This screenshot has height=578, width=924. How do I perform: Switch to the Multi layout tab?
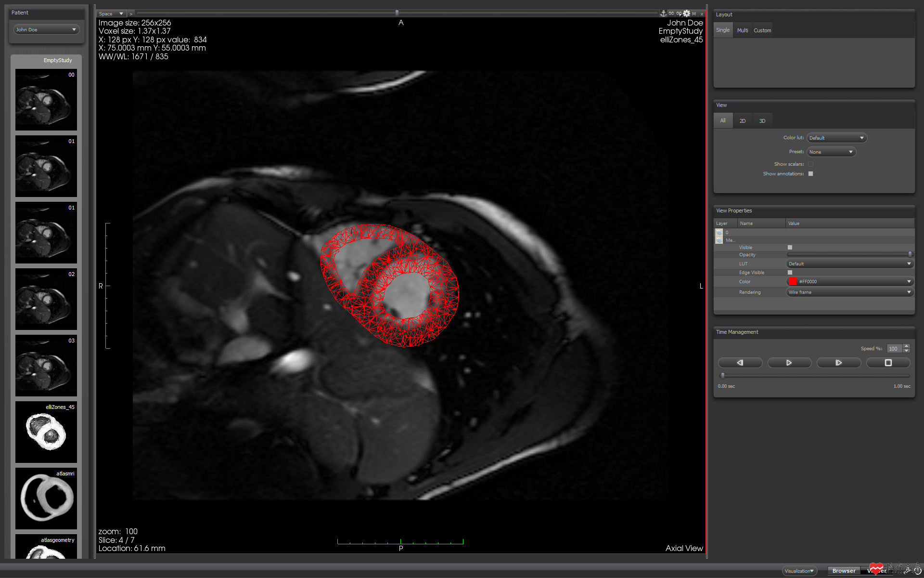743,30
